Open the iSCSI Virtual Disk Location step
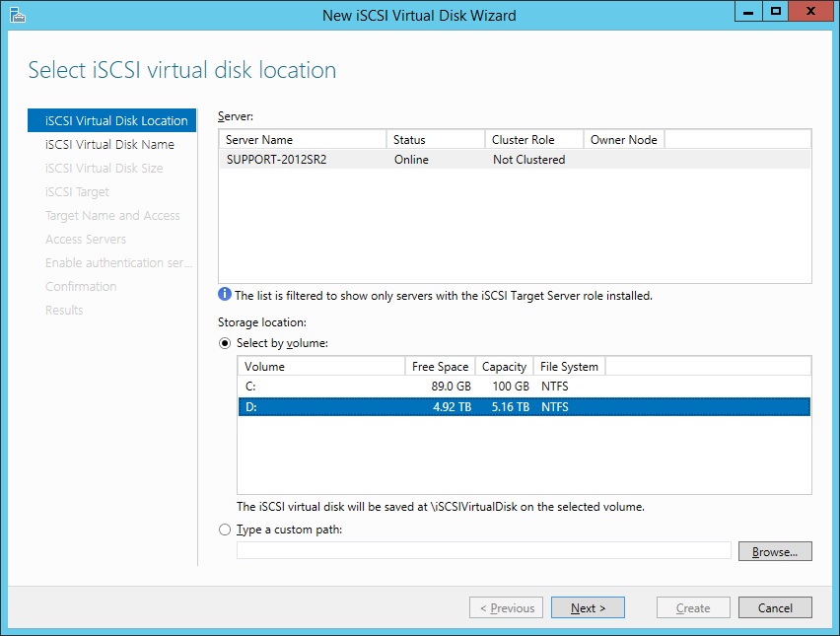 pyautogui.click(x=115, y=120)
